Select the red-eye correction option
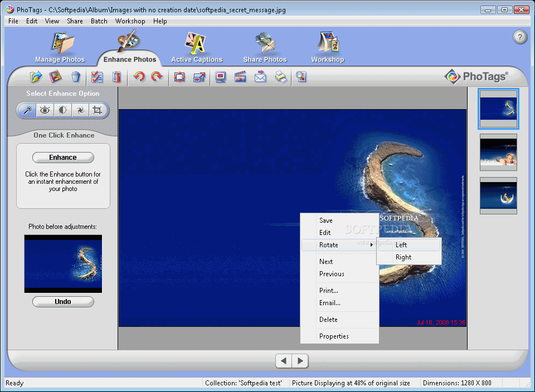This screenshot has width=535, height=392. point(45,110)
